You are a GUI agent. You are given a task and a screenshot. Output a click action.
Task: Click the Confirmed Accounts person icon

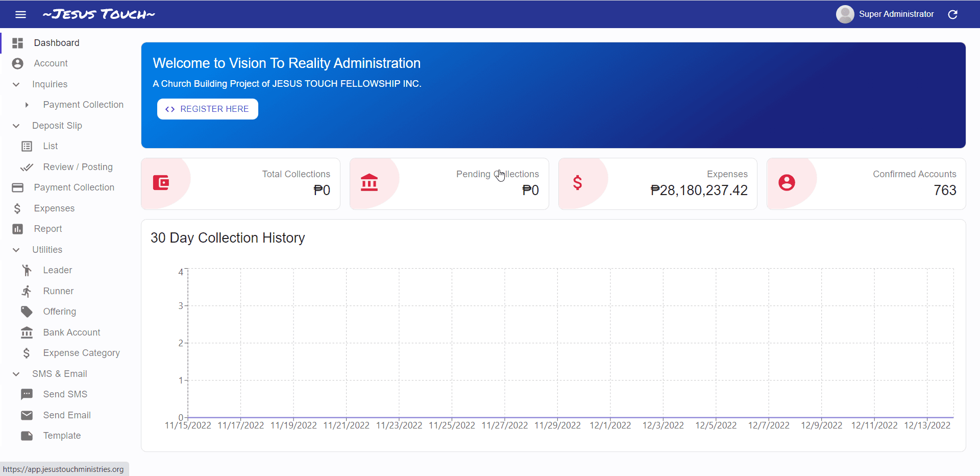(x=787, y=182)
